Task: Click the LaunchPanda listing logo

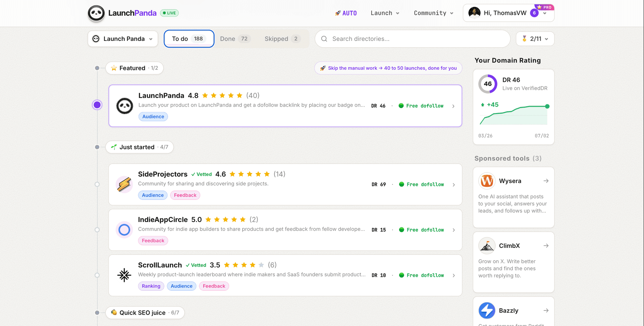Action: click(x=125, y=106)
